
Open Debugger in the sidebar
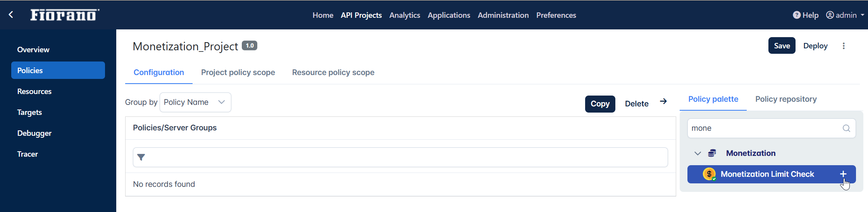pyautogui.click(x=34, y=133)
